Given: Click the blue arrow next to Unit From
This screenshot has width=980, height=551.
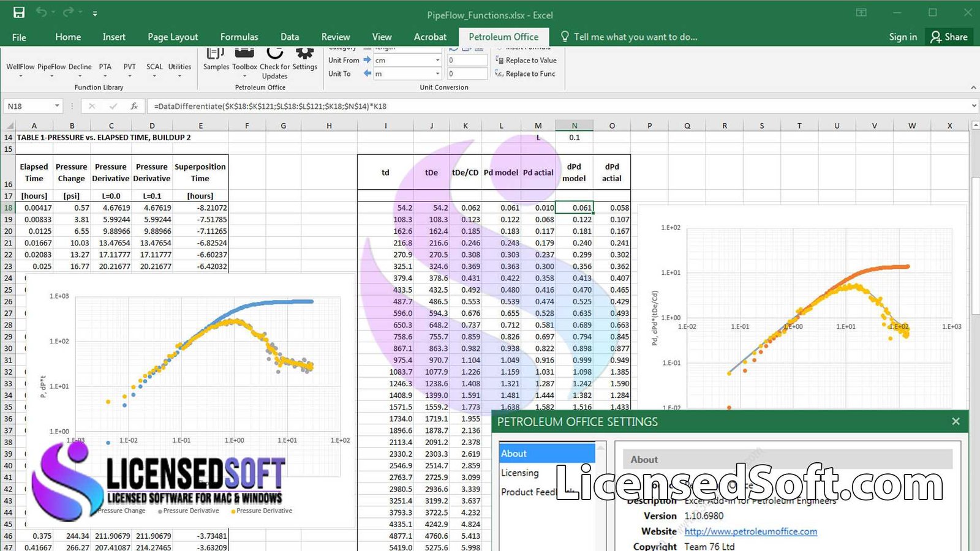Looking at the screenshot, I should (x=367, y=60).
